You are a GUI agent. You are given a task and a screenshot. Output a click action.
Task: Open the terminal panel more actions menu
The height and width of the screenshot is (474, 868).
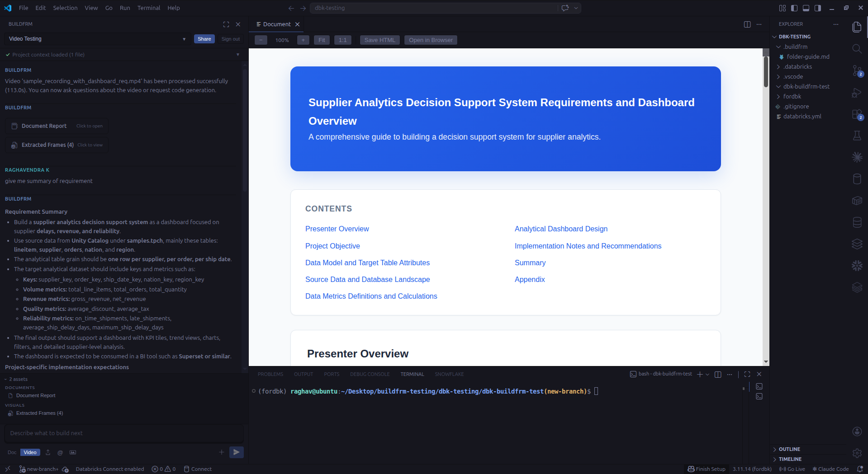pos(730,374)
